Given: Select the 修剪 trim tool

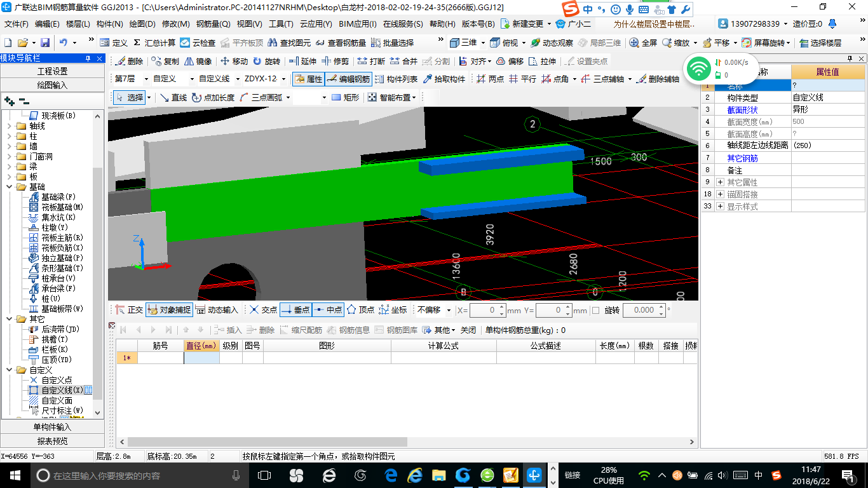Looking at the screenshot, I should [335, 62].
